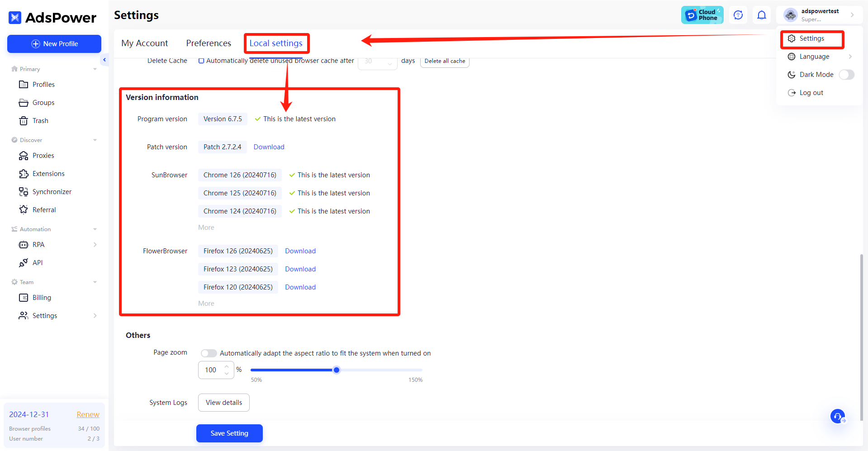Choose Log out from account menu
This screenshot has height=451, width=868.
811,93
